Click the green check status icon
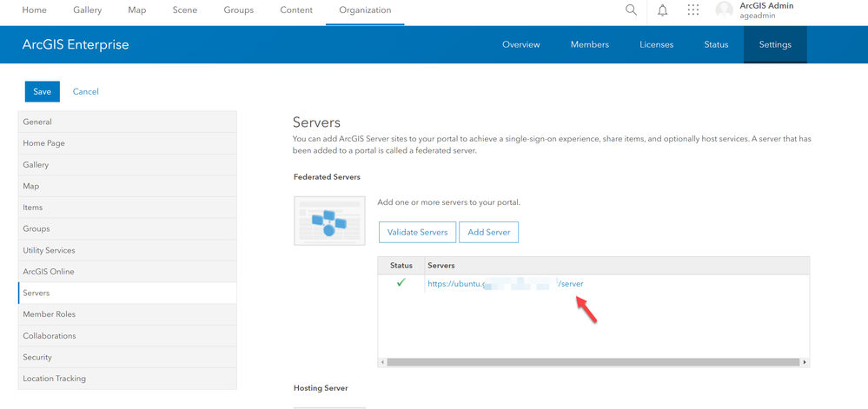868x409 pixels. point(401,282)
